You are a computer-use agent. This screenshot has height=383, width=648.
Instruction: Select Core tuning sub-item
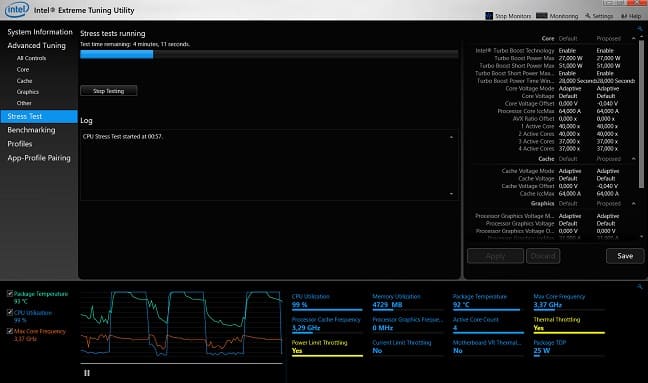[x=23, y=69]
